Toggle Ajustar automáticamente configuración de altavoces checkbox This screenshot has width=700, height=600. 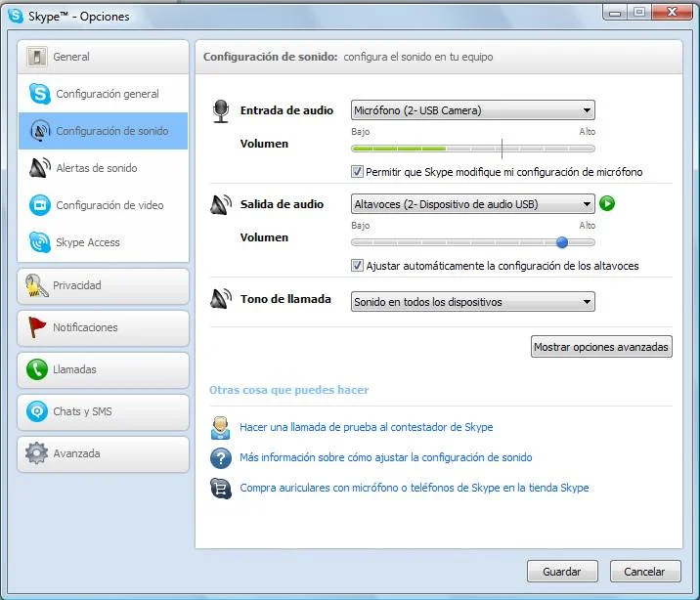(357, 266)
